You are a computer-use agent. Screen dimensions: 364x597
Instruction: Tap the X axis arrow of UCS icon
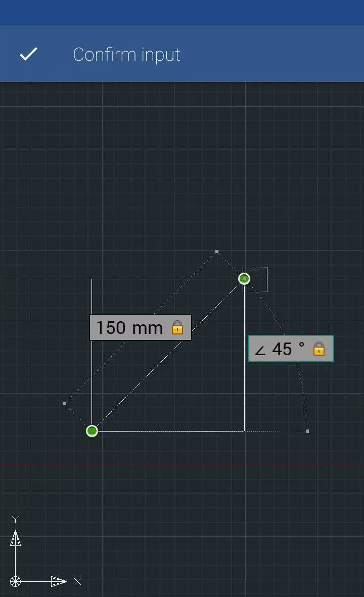point(59,581)
